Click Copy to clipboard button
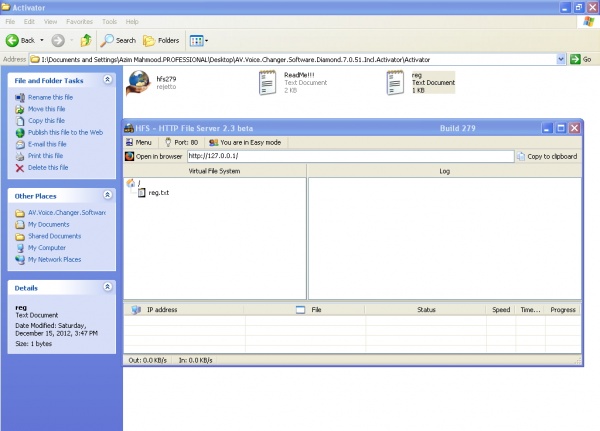 coord(547,156)
